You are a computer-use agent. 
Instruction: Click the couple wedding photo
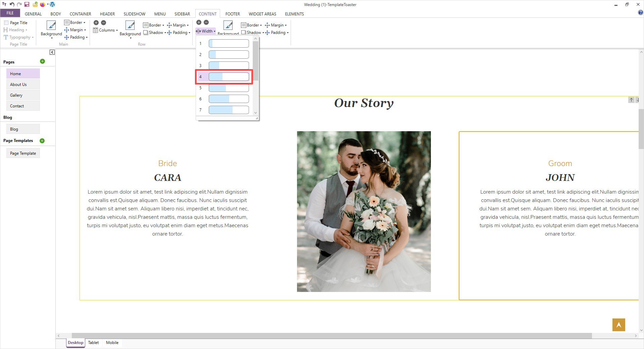(x=364, y=211)
